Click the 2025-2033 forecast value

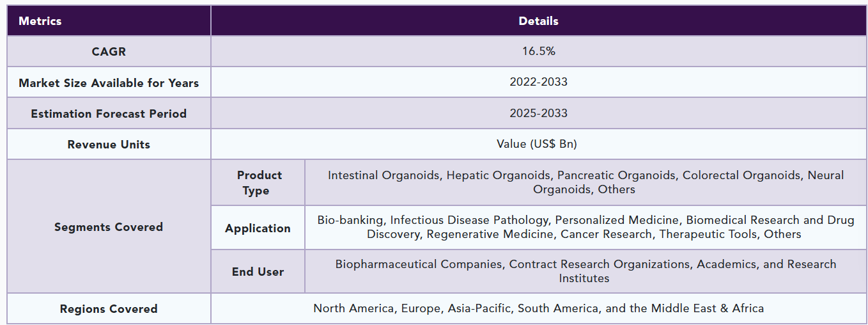pos(538,113)
